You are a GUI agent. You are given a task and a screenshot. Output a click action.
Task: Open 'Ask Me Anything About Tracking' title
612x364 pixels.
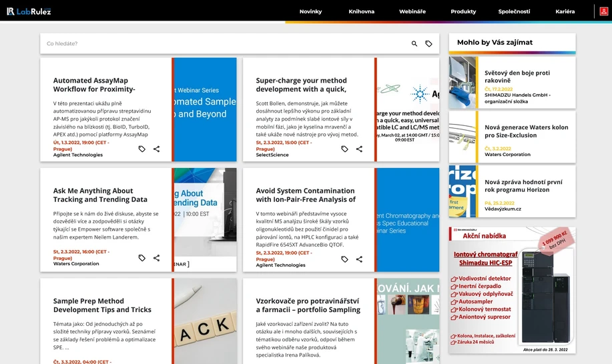[100, 195]
